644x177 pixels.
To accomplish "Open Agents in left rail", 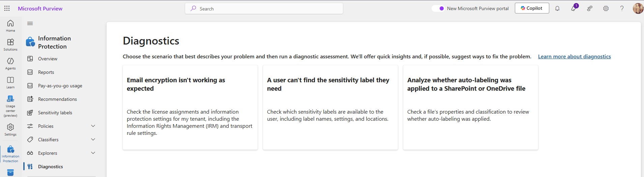I will coord(10,63).
